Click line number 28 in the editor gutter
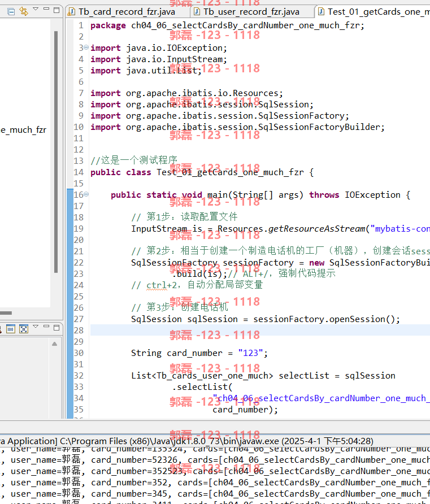Viewport: 430px width, 504px height. (79, 331)
